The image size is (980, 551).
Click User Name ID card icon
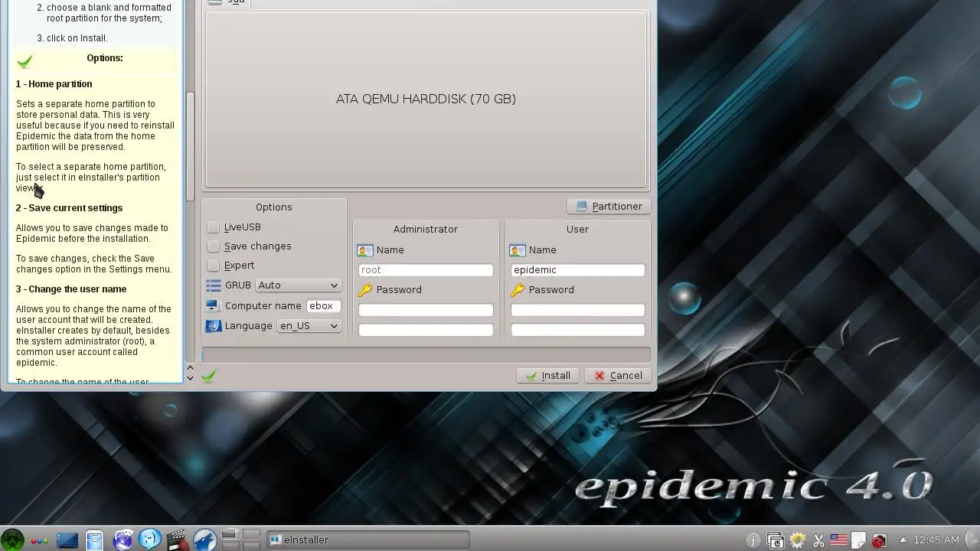tap(518, 250)
